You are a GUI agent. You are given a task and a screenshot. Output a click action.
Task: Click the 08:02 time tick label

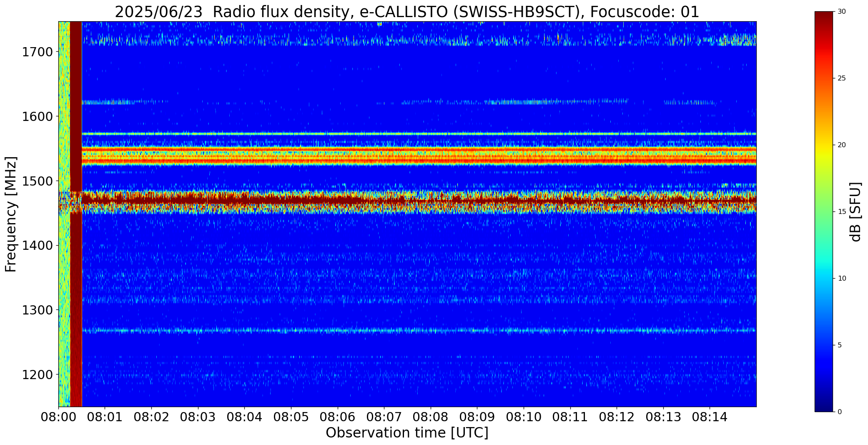tap(151, 417)
